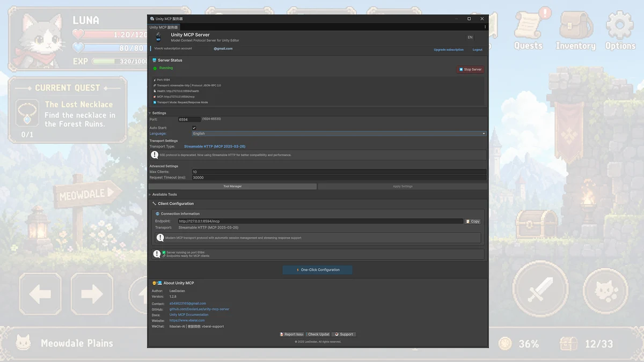The height and width of the screenshot is (362, 644).
Task: Tap the right arrow button in the game
Action: tap(92, 294)
